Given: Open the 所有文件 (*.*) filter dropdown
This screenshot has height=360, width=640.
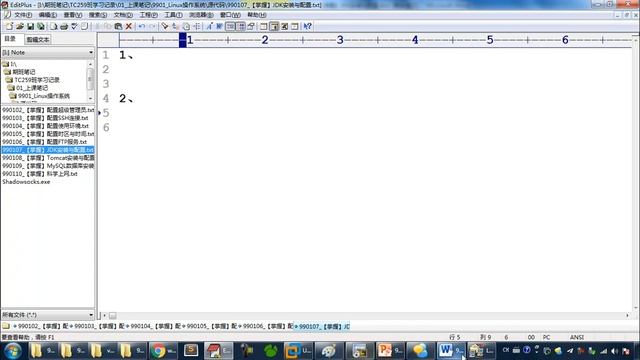Looking at the screenshot, I should click(x=48, y=315).
